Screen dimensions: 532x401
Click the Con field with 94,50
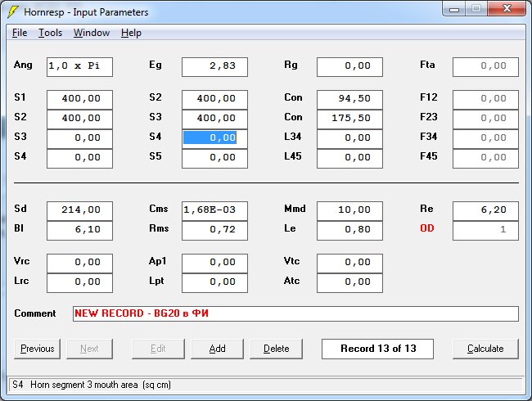(349, 100)
